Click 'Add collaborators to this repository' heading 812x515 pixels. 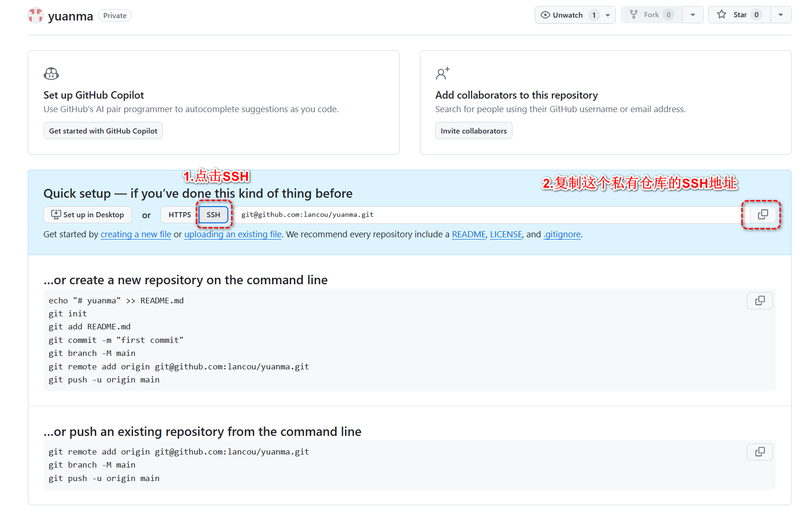tap(517, 95)
